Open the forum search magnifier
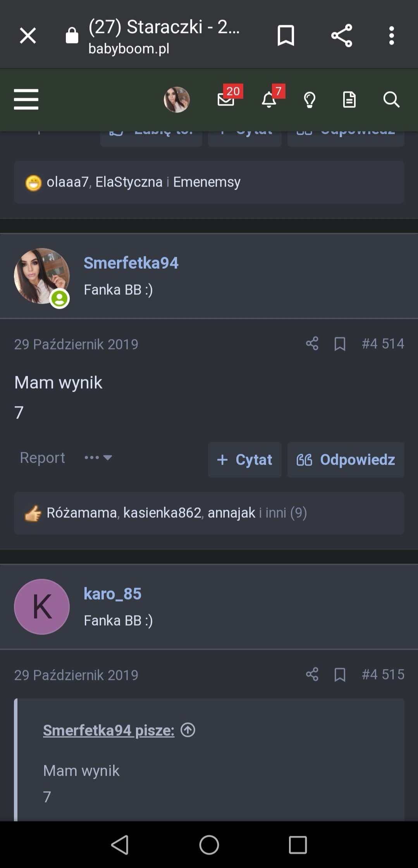 (x=391, y=100)
